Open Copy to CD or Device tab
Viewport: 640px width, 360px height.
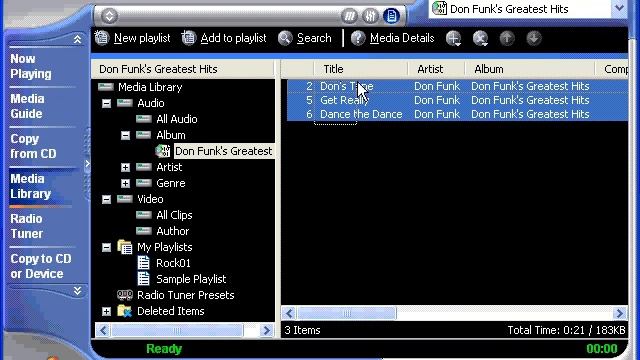[x=41, y=266]
